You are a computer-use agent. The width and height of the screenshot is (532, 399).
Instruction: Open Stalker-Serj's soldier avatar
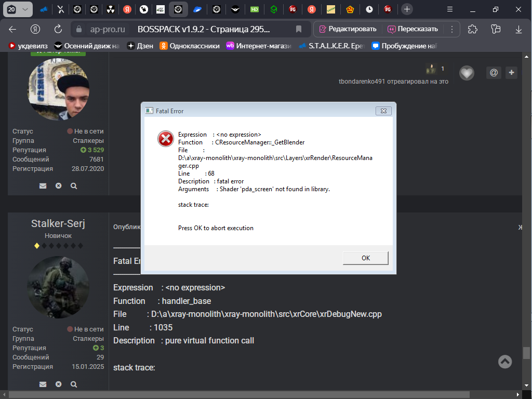click(x=58, y=287)
